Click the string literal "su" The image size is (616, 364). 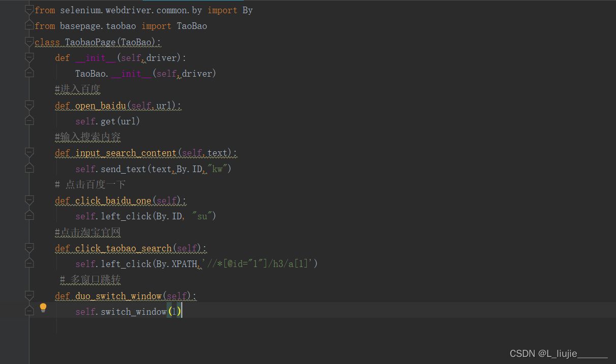pos(202,216)
